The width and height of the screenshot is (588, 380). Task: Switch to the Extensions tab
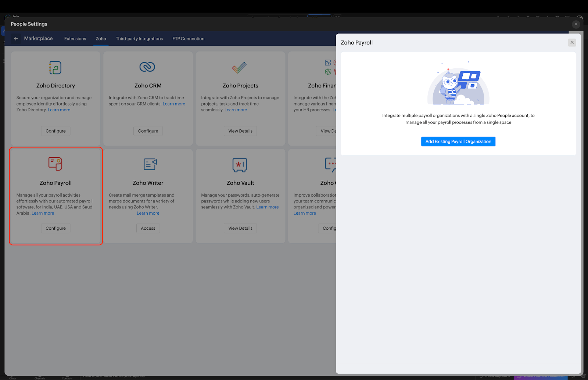point(75,39)
